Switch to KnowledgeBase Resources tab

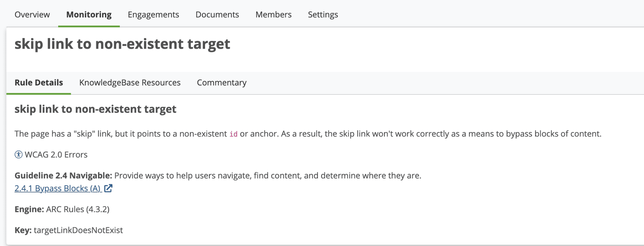point(130,83)
